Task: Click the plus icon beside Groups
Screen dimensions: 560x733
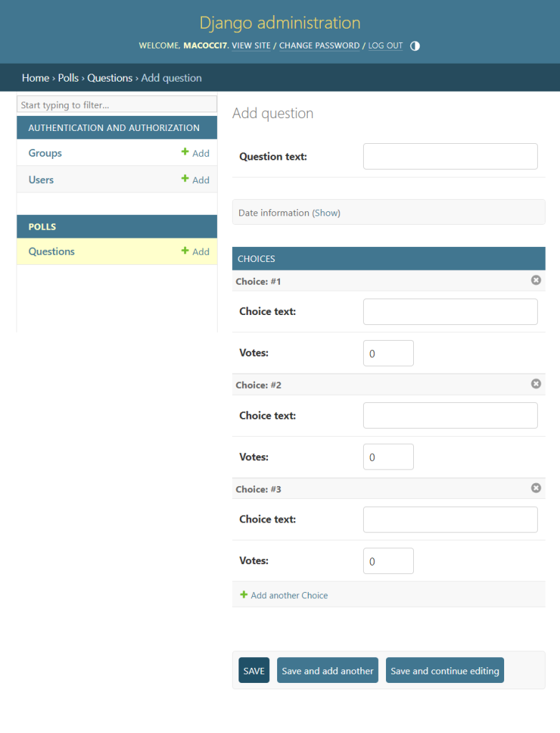Action: pos(185,152)
